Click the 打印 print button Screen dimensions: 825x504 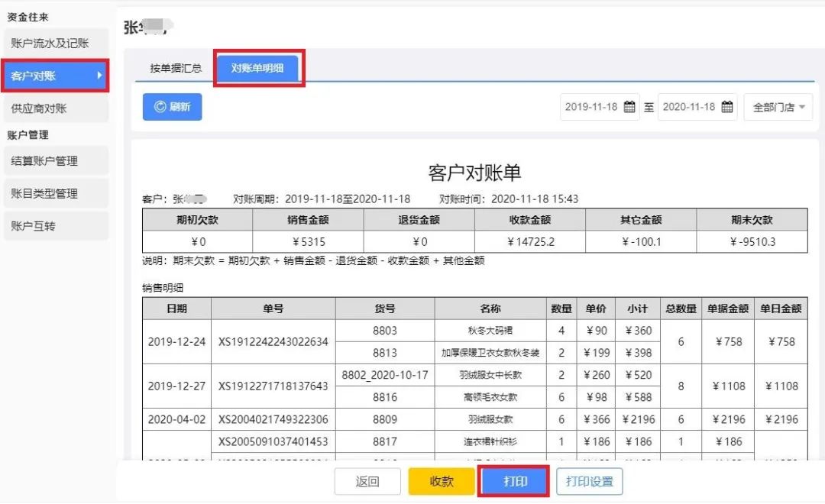[513, 481]
